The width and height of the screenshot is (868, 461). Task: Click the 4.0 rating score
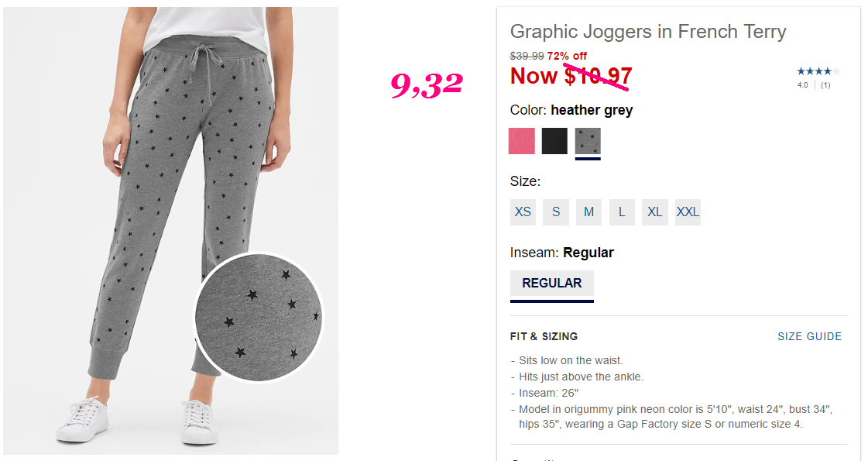(803, 85)
